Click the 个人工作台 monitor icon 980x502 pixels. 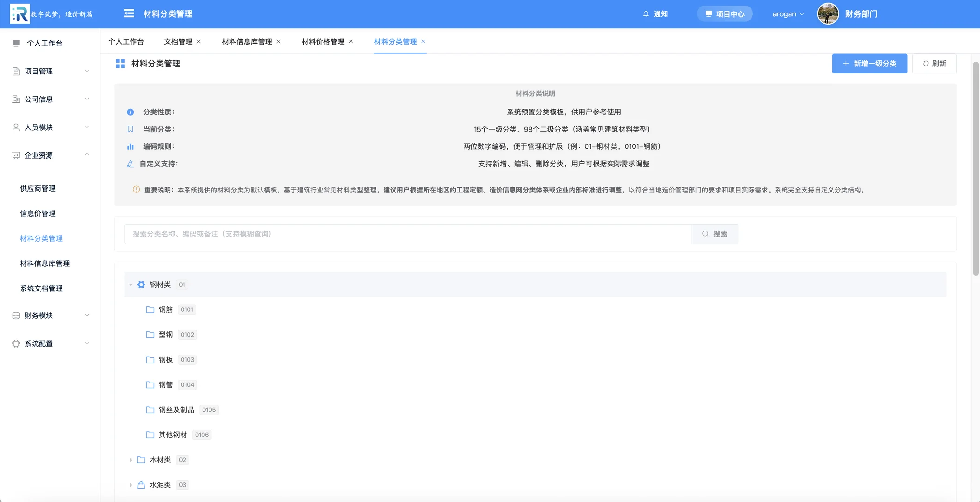[x=15, y=43]
